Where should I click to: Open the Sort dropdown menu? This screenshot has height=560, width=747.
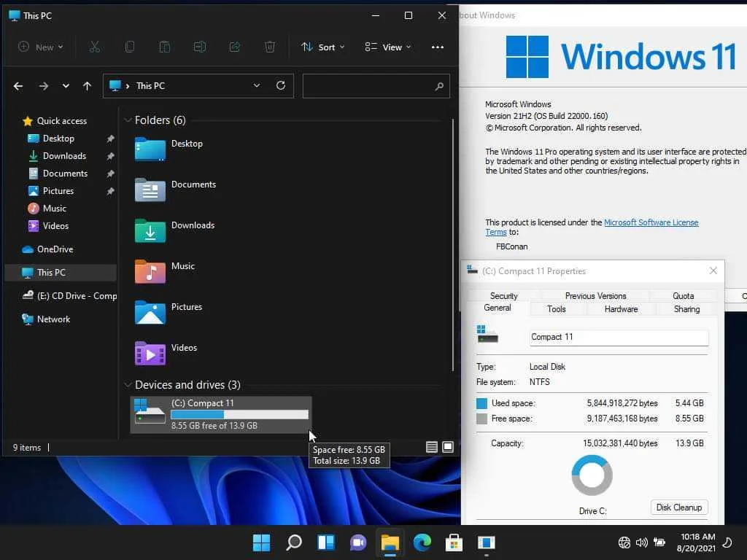point(322,47)
